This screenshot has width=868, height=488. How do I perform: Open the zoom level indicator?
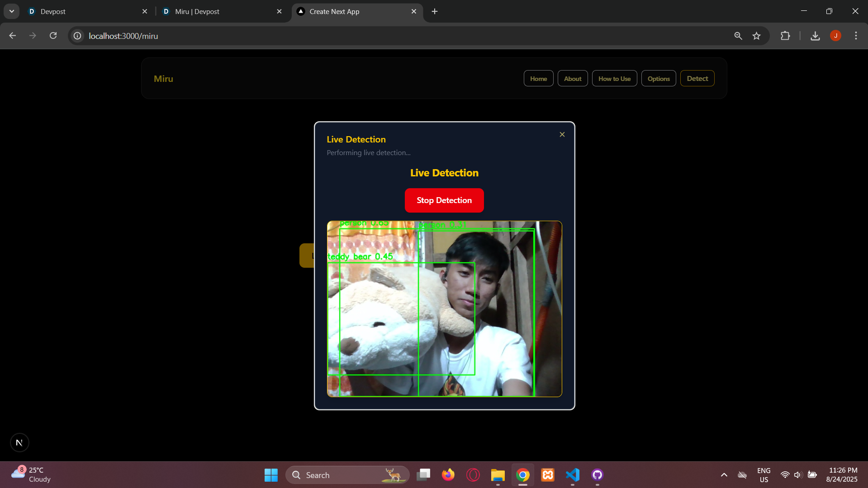[x=738, y=36]
